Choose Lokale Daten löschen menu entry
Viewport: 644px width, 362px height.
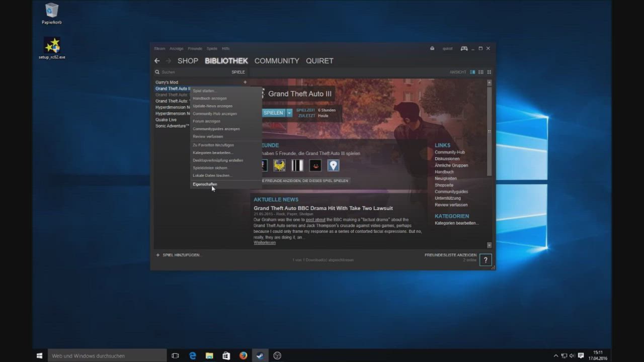(x=212, y=175)
